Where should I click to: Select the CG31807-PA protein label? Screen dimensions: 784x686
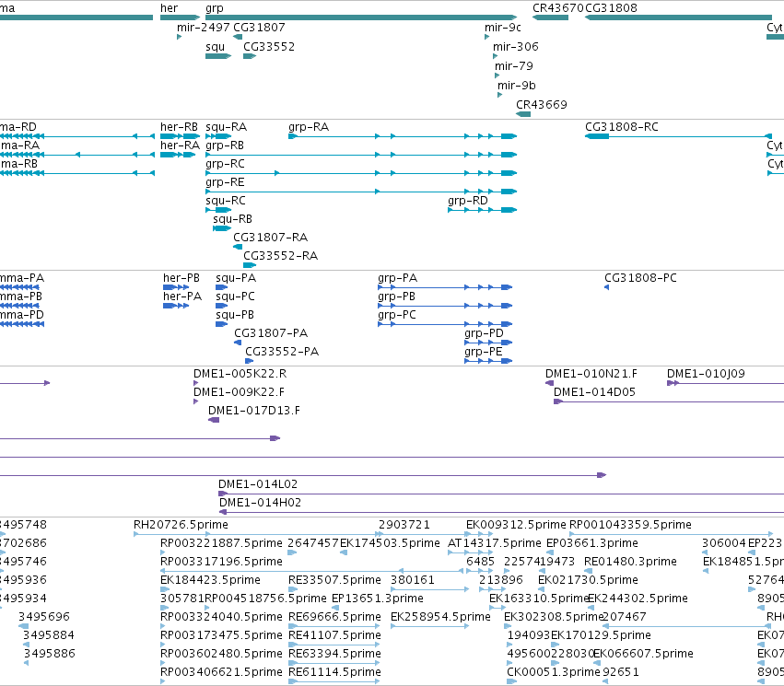(271, 333)
